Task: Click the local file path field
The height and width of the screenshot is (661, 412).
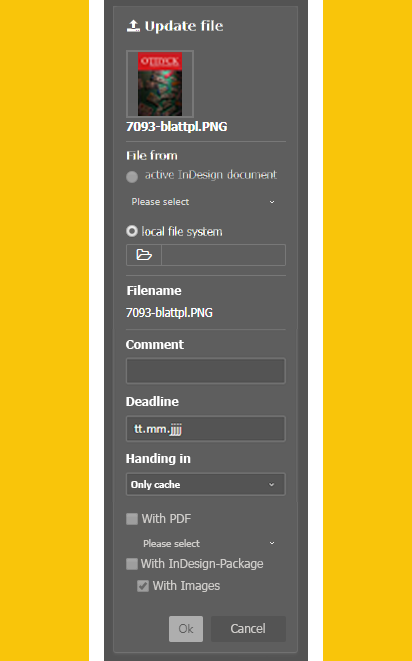Action: pos(224,255)
